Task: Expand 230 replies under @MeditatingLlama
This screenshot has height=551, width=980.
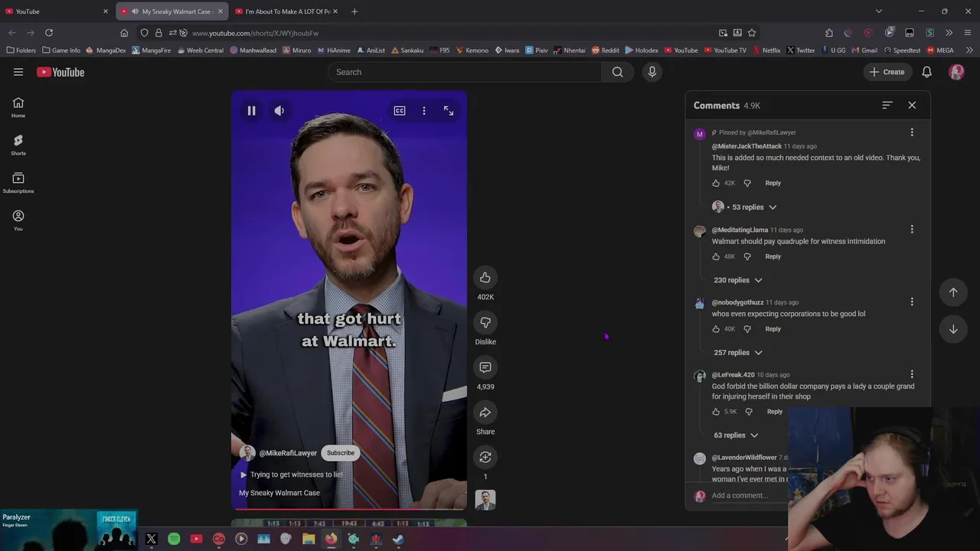Action: 738,280
